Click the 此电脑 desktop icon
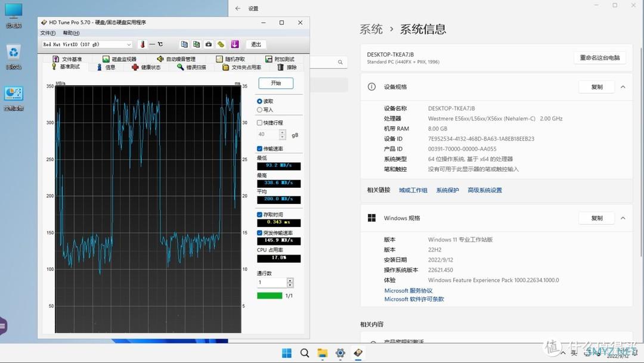The width and height of the screenshot is (644, 363). coord(14,16)
